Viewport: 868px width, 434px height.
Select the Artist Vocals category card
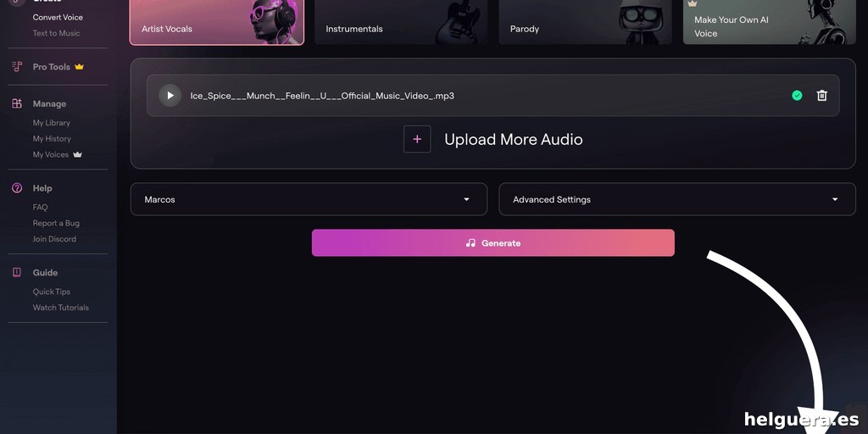(216, 22)
